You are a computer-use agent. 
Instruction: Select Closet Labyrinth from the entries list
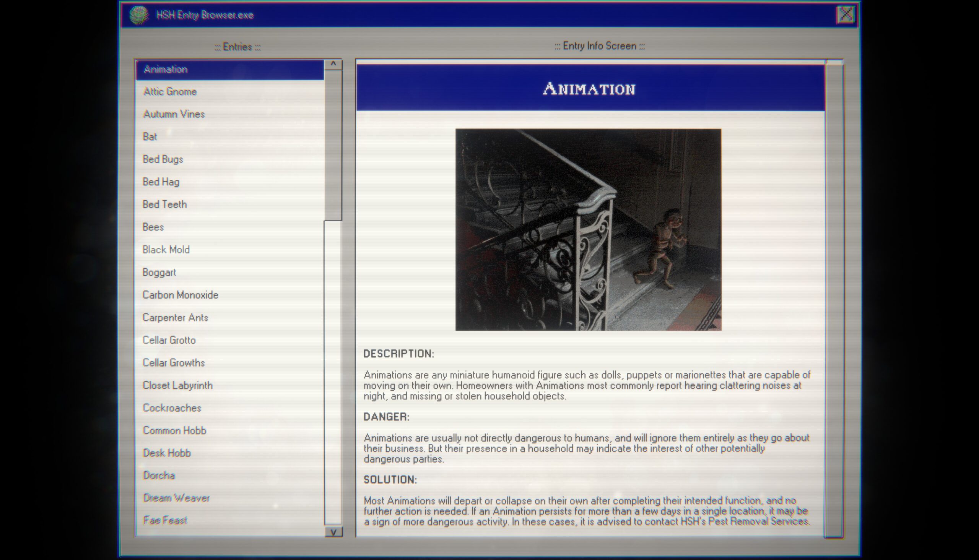click(x=177, y=385)
